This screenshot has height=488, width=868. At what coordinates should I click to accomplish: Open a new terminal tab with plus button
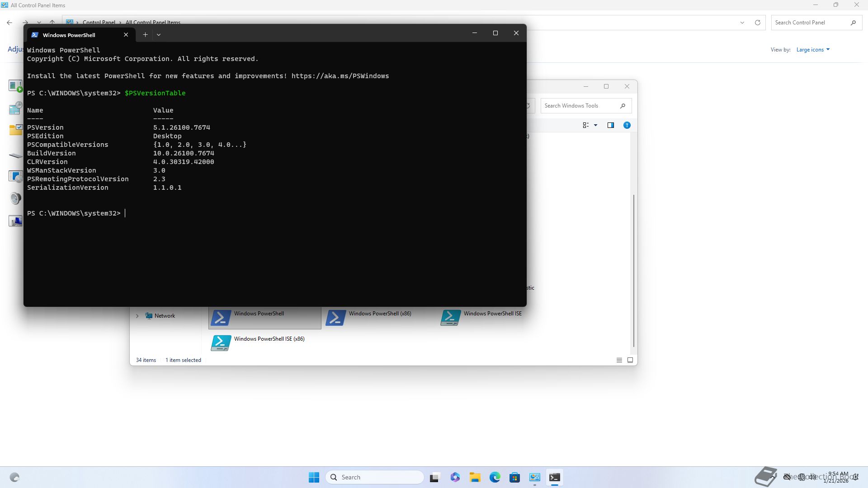coord(145,35)
